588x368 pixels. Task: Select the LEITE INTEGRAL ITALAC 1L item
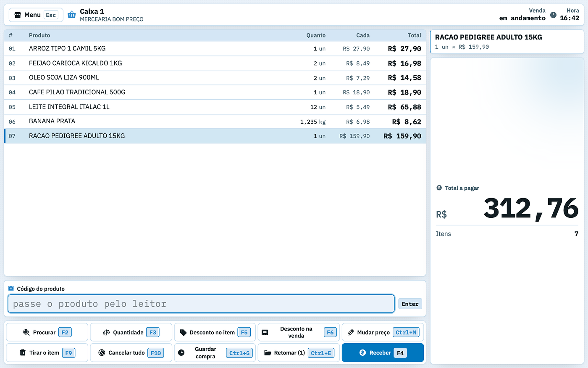tap(215, 107)
